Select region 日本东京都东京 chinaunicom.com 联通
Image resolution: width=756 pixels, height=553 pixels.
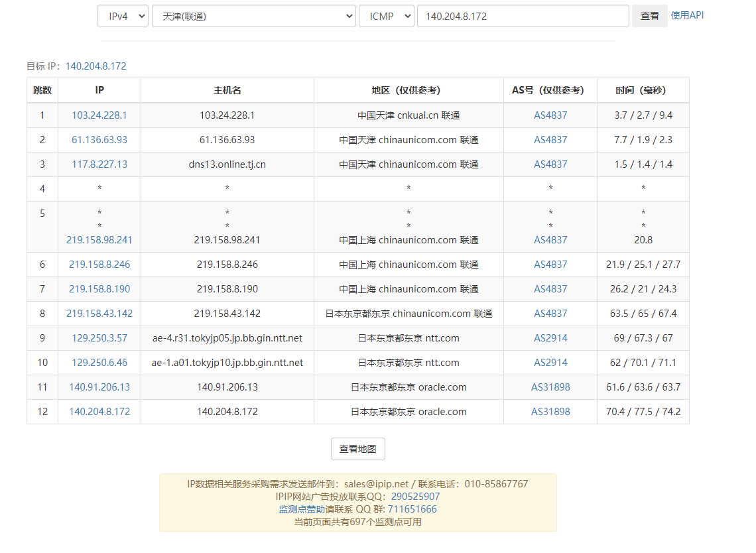(x=409, y=314)
